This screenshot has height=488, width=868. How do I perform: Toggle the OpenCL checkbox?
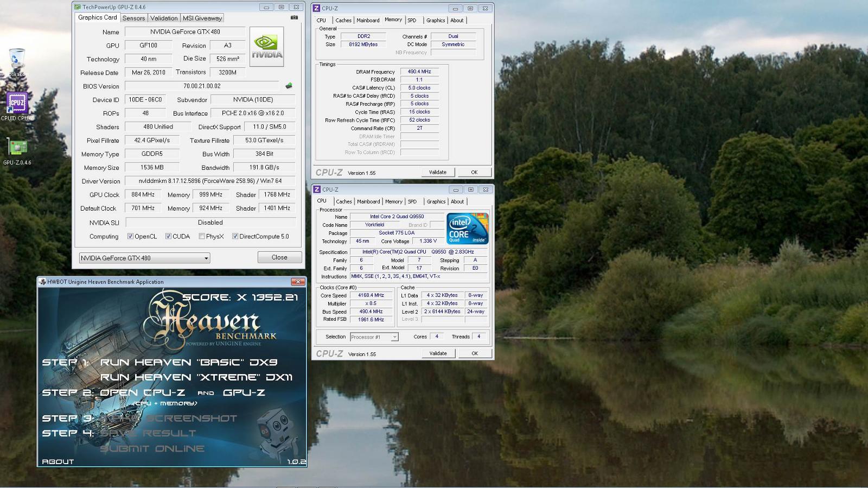(x=130, y=236)
